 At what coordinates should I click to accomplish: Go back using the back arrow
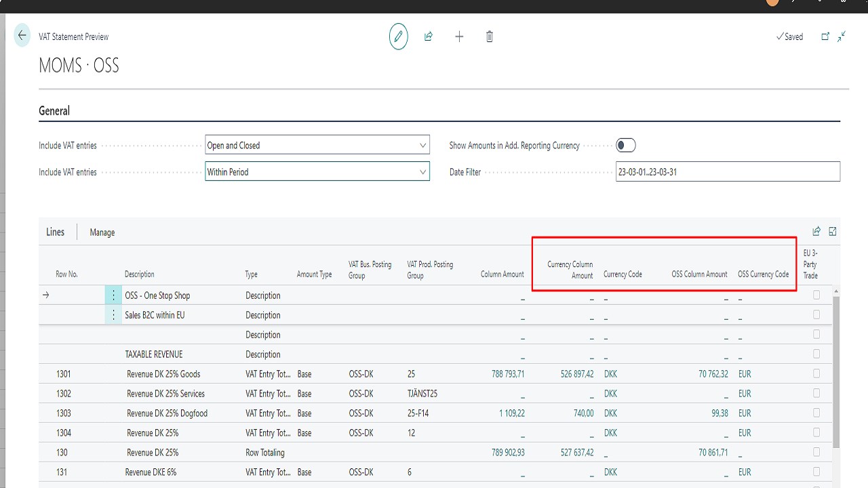tap(22, 36)
